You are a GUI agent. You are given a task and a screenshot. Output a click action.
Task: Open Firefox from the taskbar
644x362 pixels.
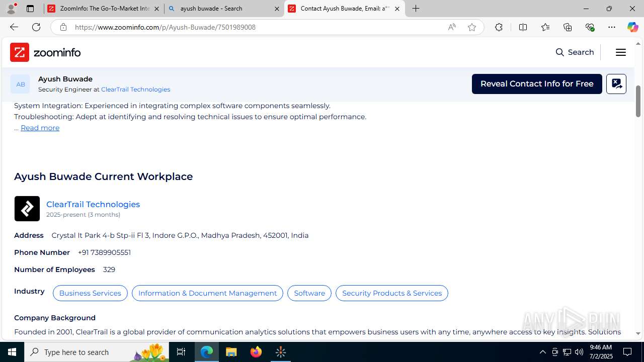click(256, 352)
